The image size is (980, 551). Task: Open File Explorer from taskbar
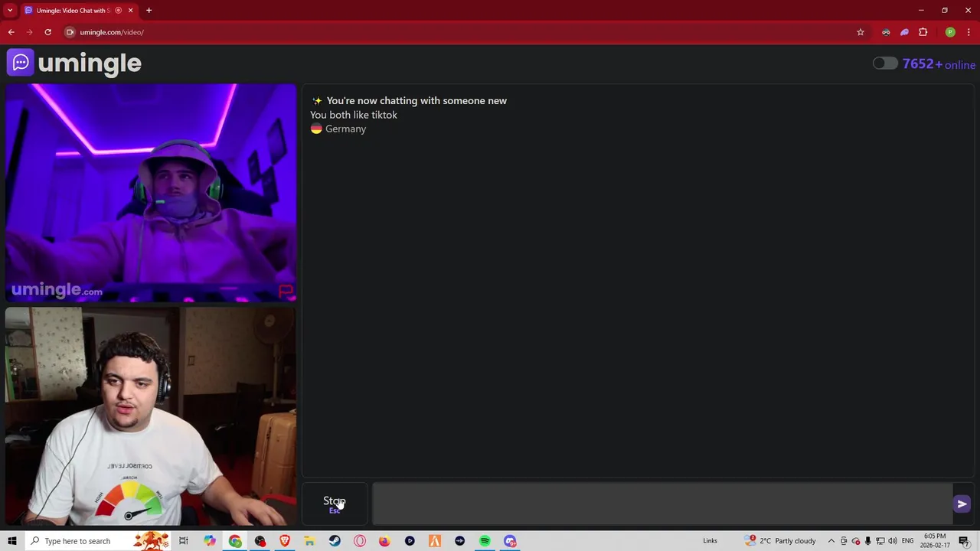coord(309,541)
